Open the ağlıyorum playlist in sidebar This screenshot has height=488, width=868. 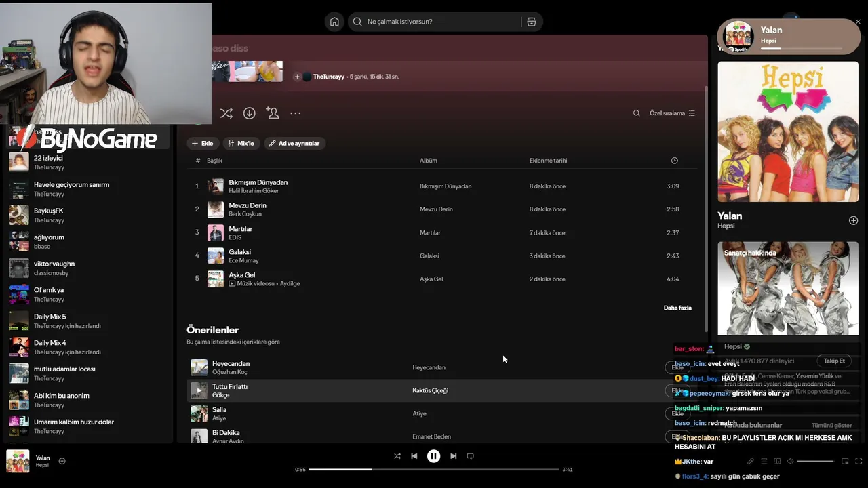pyautogui.click(x=88, y=241)
